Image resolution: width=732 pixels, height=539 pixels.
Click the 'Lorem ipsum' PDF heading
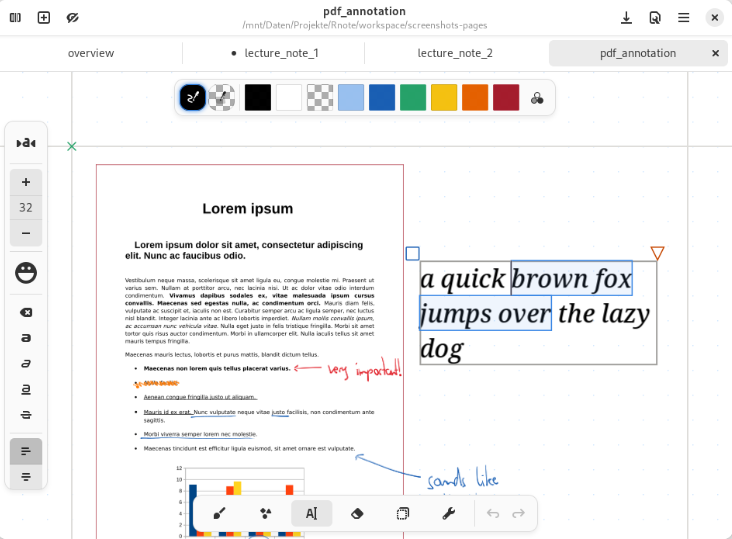[248, 209]
